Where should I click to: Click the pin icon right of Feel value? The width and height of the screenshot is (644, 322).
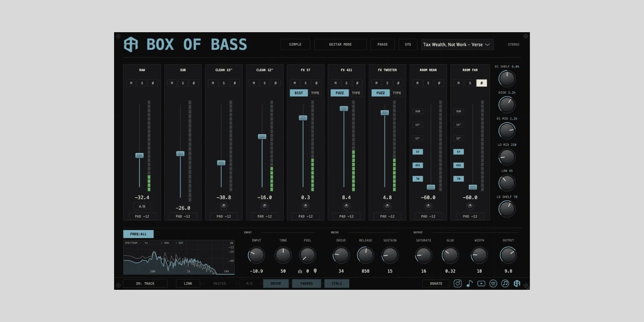click(315, 271)
